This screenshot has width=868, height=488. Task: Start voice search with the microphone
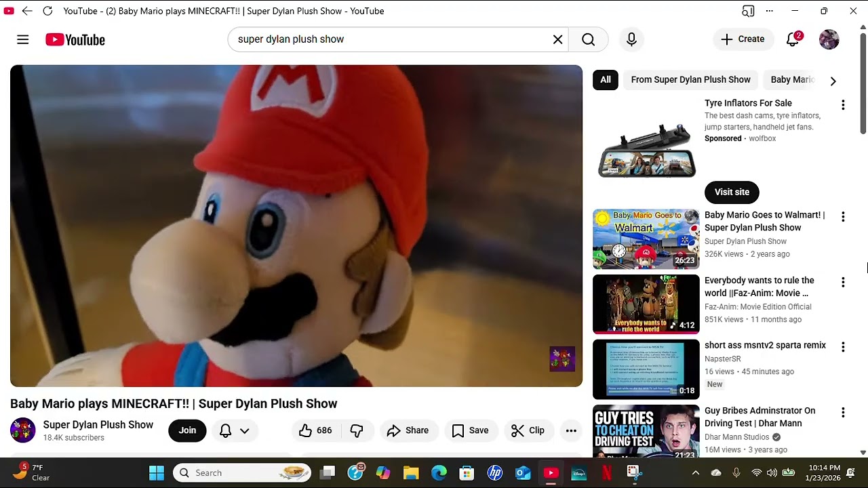click(631, 39)
